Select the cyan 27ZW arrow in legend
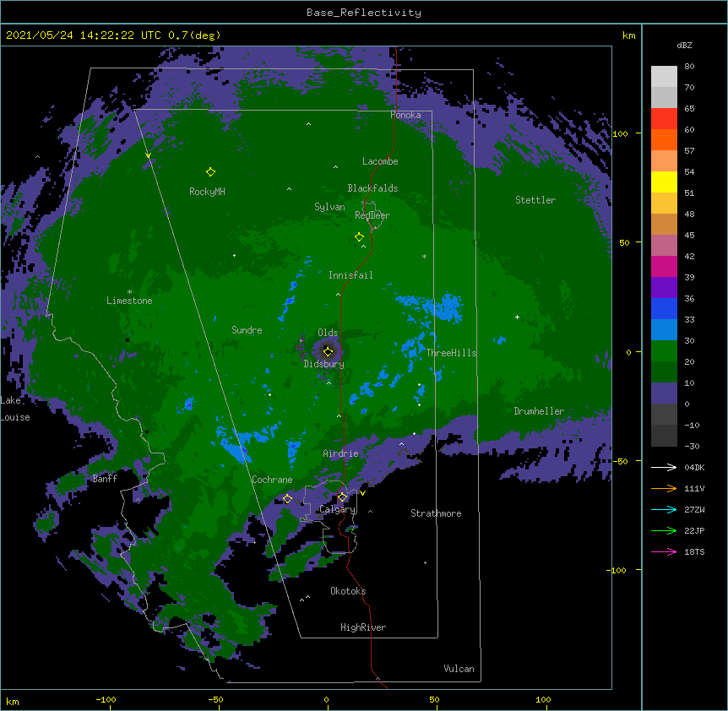 click(664, 509)
